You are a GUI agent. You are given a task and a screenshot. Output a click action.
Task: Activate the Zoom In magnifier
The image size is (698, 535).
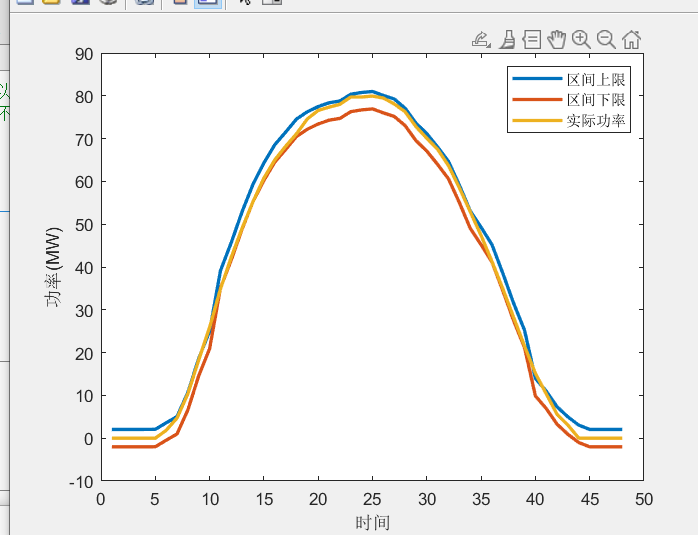coord(581,40)
